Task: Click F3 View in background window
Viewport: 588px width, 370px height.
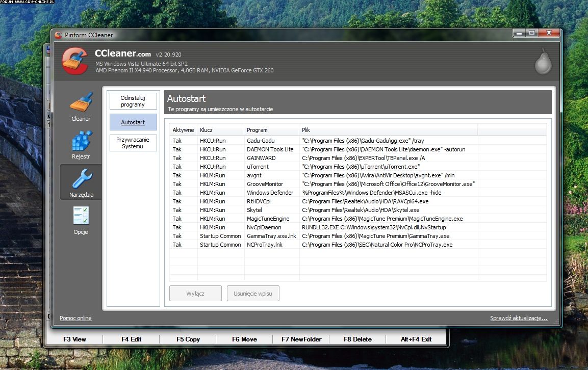Action: (x=74, y=339)
